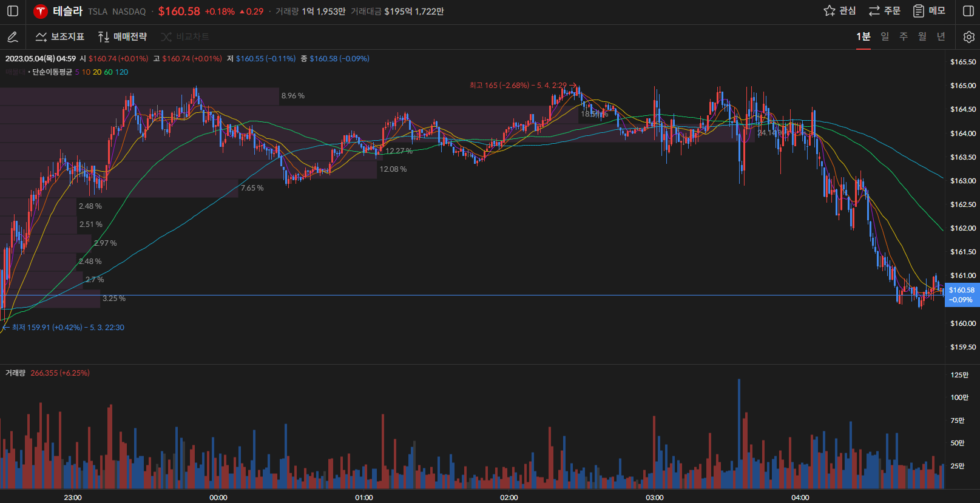Click the 12.08 % volume profile label
The width and height of the screenshot is (980, 503).
click(x=393, y=169)
